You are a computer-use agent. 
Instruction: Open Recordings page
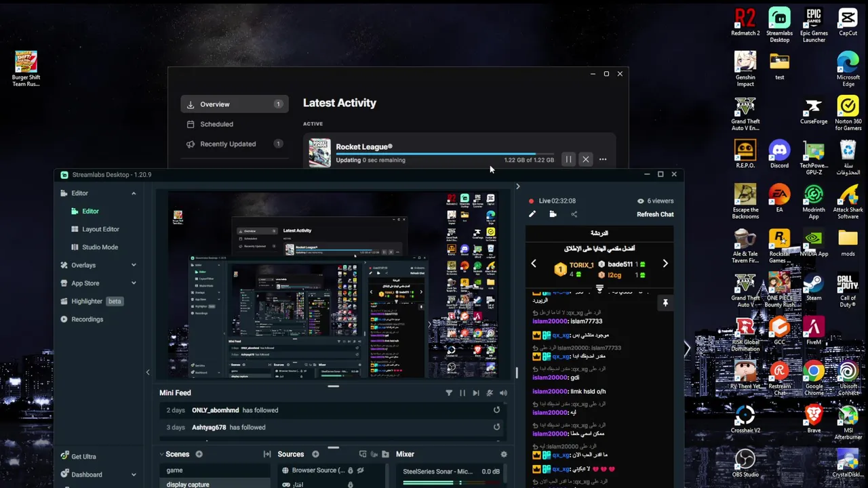coord(81,319)
